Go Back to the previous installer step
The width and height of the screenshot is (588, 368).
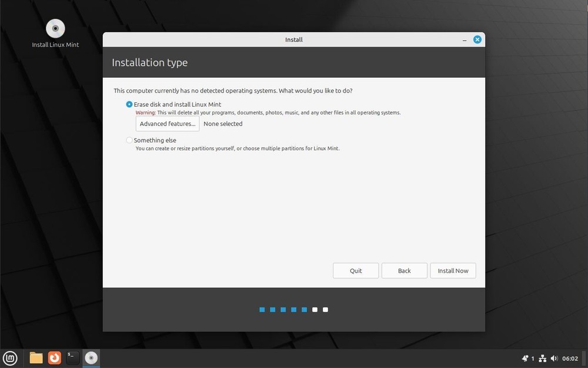[x=404, y=270]
